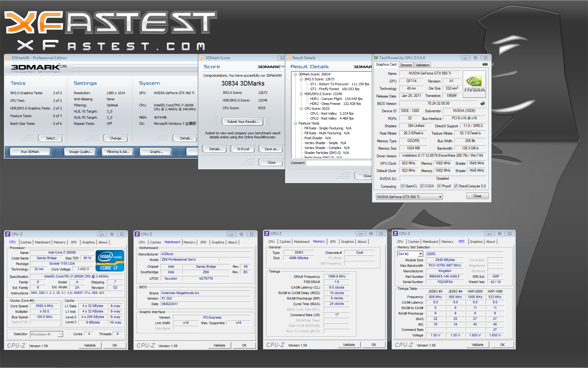Click the 3DMark06 Professional Edition title icon
588x368 pixels.
[8, 58]
